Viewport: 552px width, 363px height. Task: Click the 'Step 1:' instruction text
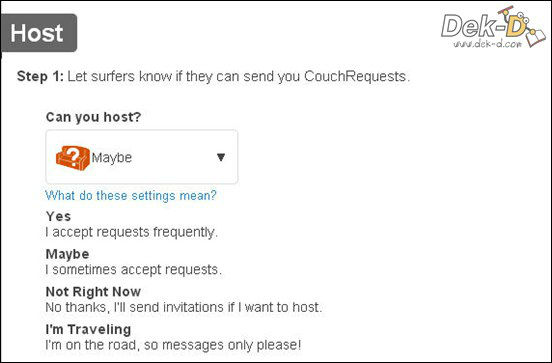coord(40,76)
